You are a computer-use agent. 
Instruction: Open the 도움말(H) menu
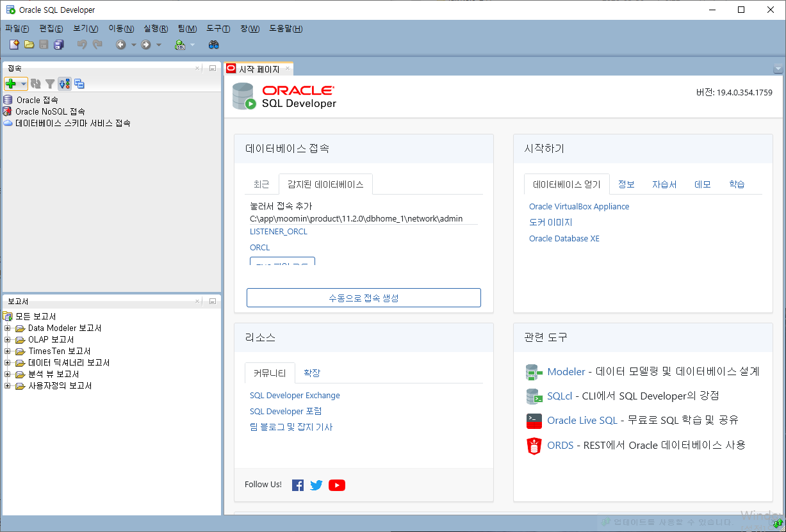coord(286,28)
